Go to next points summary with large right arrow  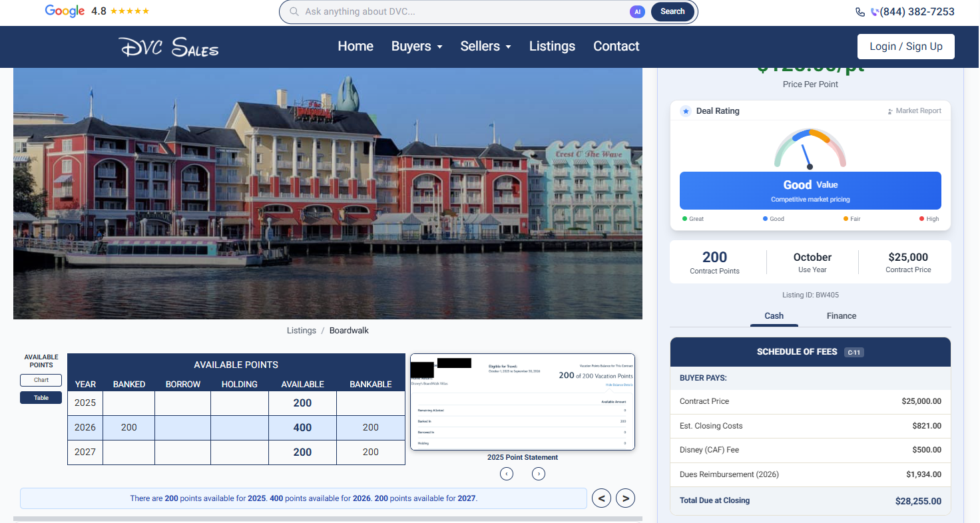coord(625,498)
